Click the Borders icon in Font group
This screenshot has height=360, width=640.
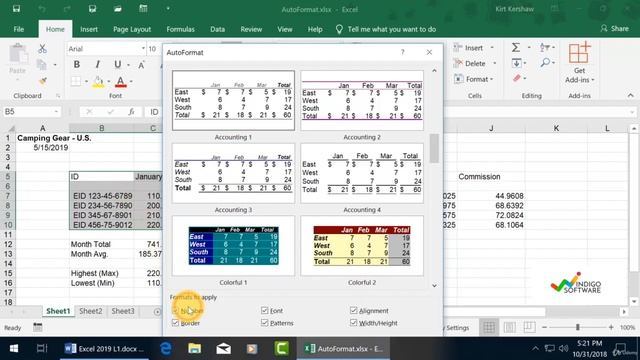(x=76, y=81)
